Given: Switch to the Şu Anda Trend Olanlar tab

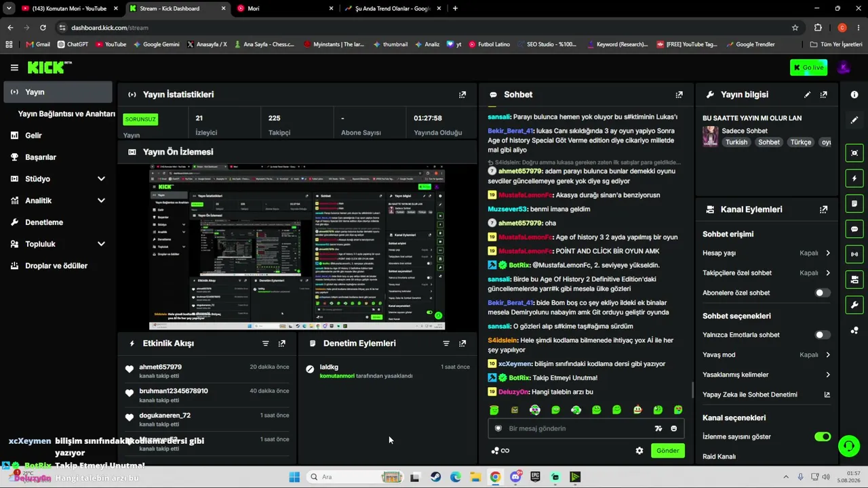Looking at the screenshot, I should (x=393, y=8).
